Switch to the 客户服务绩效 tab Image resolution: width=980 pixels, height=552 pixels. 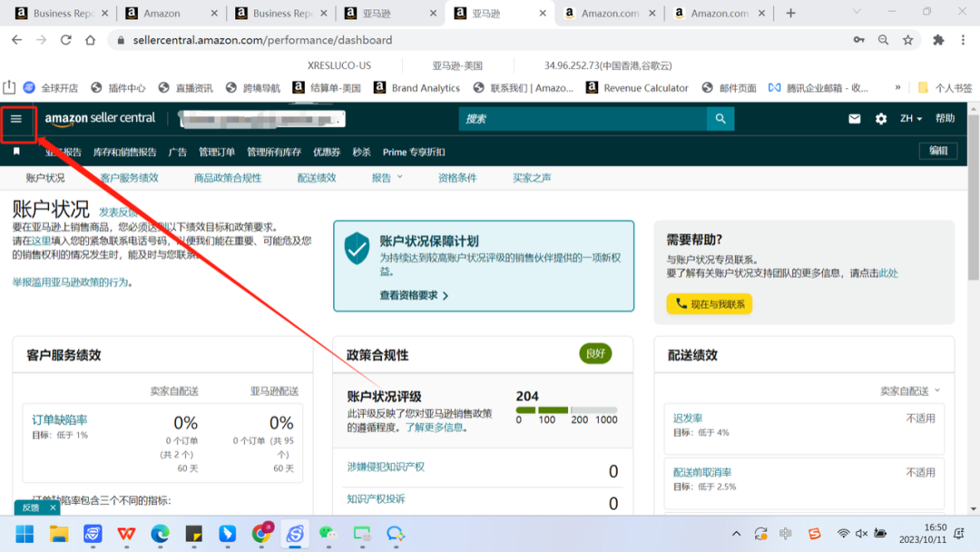pos(130,178)
